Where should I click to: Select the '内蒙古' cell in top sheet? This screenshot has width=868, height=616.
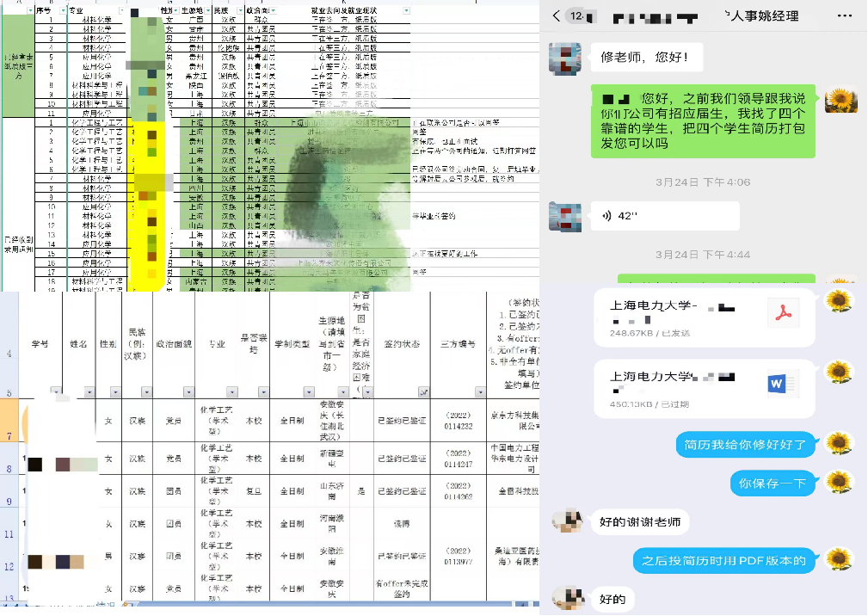coord(196,281)
